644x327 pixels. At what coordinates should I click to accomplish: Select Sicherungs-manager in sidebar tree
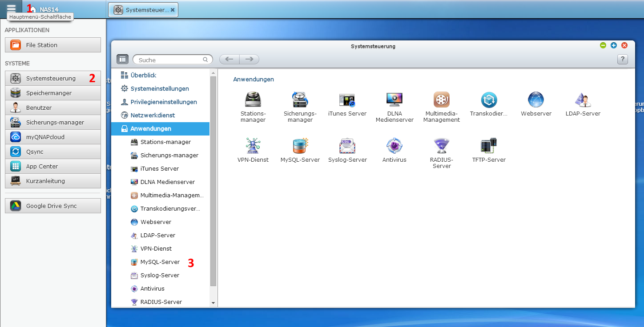160,156
